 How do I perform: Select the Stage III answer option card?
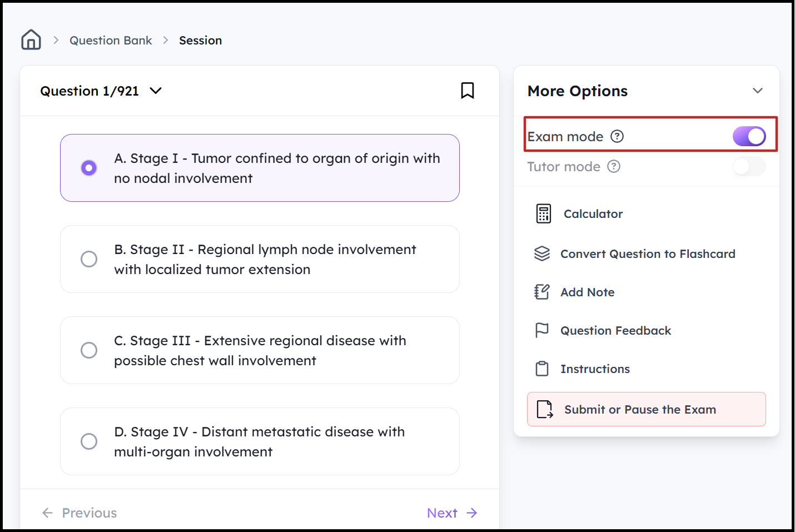click(x=260, y=350)
